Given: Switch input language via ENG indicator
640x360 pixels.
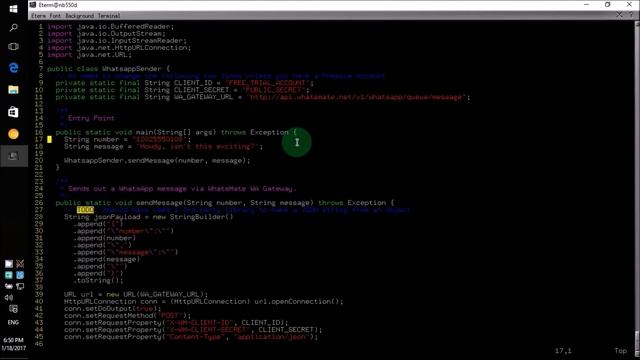Looking at the screenshot, I should tap(13, 322).
